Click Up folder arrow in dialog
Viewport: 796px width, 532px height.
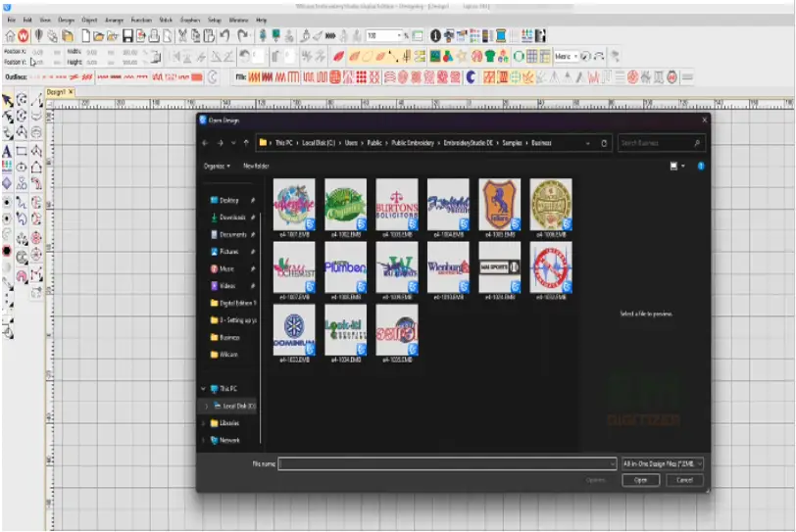coord(246,143)
